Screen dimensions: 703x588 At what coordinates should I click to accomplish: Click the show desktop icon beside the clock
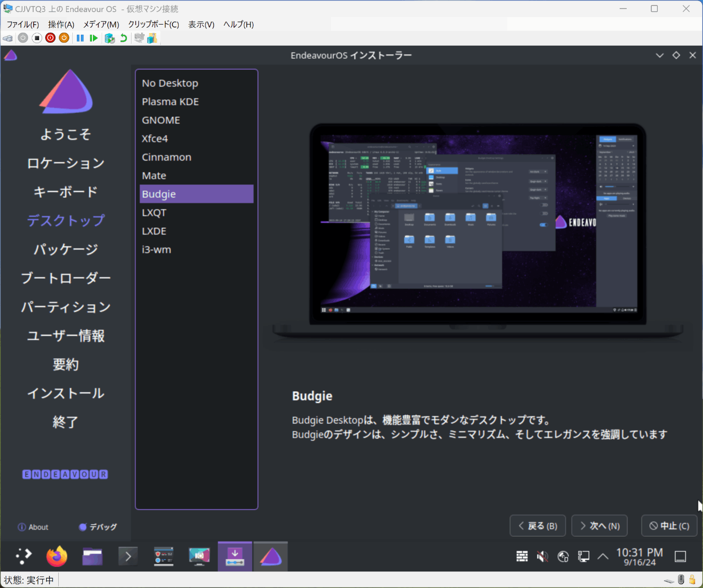click(680, 556)
